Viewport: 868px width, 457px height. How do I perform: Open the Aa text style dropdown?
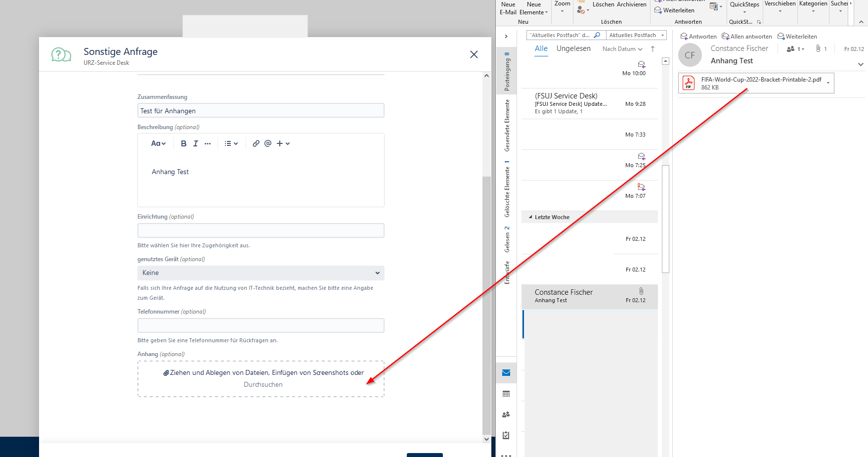click(x=158, y=143)
